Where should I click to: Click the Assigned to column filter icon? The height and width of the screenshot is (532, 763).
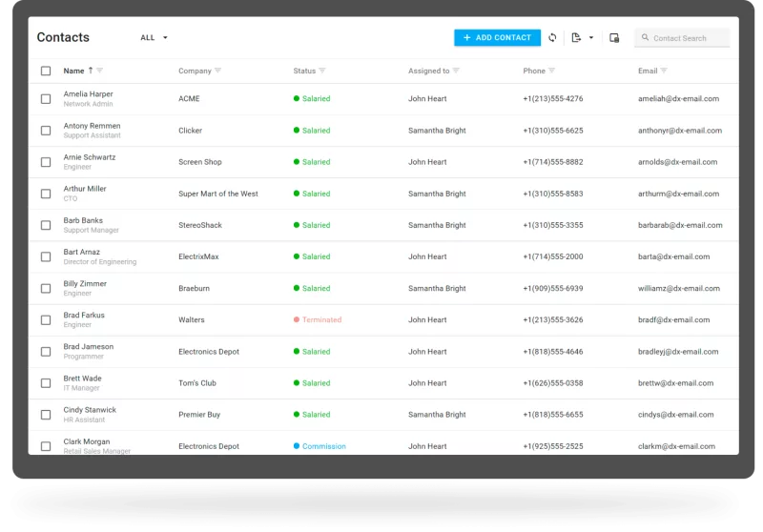456,71
